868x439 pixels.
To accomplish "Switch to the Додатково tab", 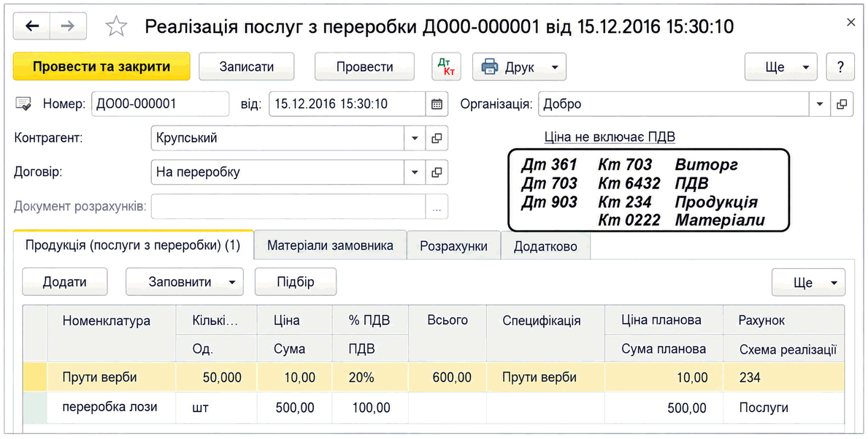I will click(x=545, y=245).
